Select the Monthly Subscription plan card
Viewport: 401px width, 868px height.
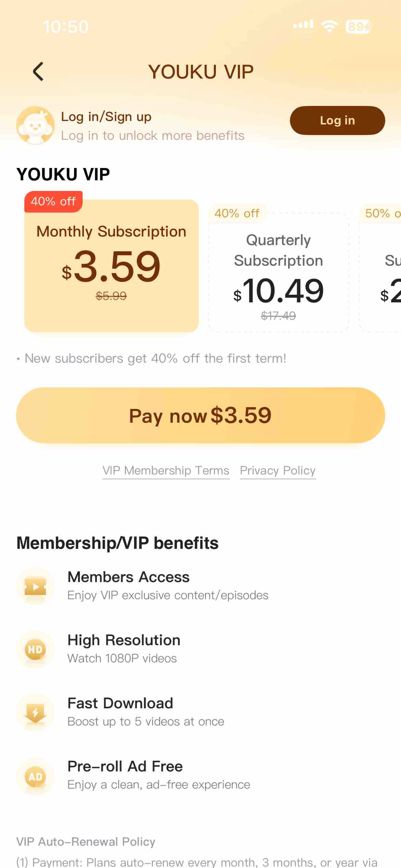click(x=111, y=266)
